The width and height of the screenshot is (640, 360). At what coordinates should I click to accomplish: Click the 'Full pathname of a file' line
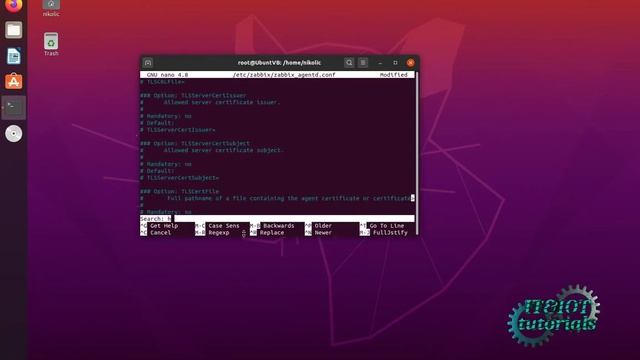click(289, 198)
